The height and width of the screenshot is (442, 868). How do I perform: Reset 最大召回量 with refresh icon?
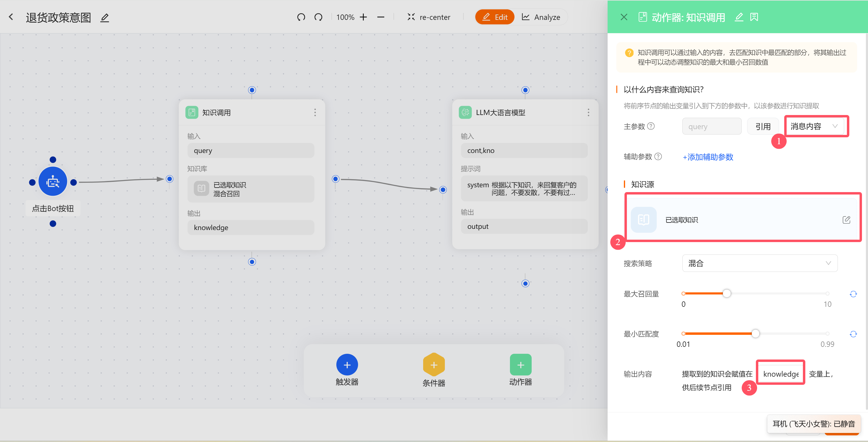coord(853,294)
